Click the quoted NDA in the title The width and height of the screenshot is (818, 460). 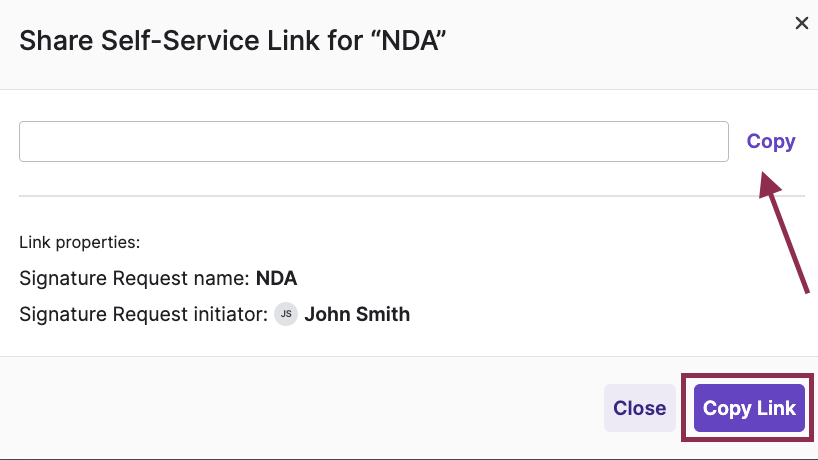414,42
